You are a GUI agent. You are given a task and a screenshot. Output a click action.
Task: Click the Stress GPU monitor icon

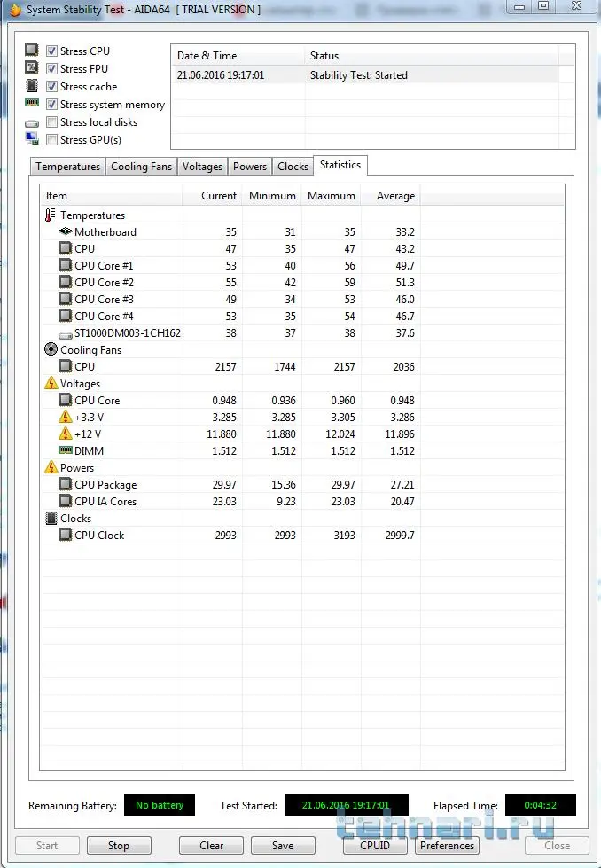(32, 139)
